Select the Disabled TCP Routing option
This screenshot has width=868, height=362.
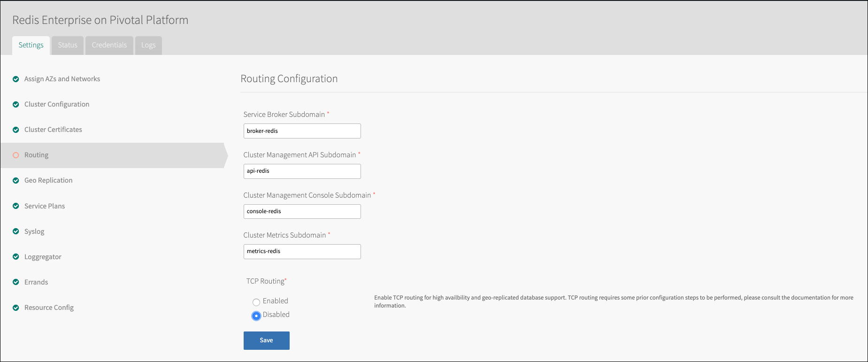pos(256,316)
